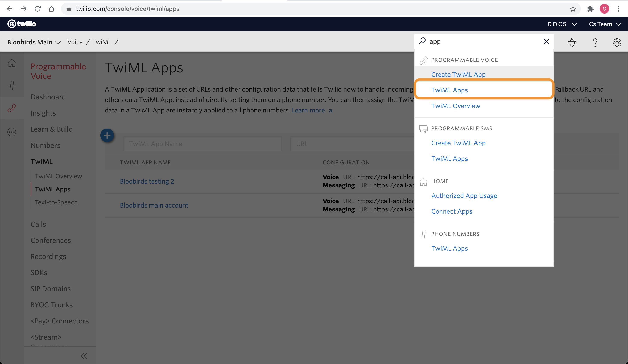Open Conferences in the sidebar

(51, 240)
